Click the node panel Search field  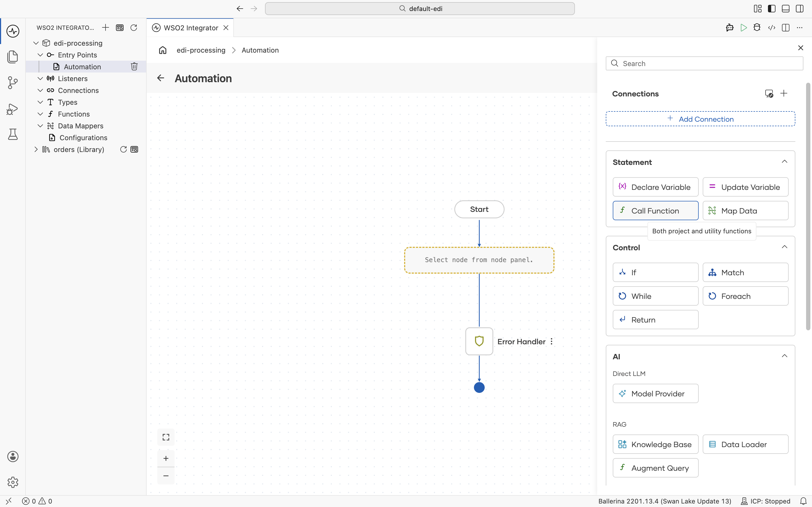click(704, 63)
